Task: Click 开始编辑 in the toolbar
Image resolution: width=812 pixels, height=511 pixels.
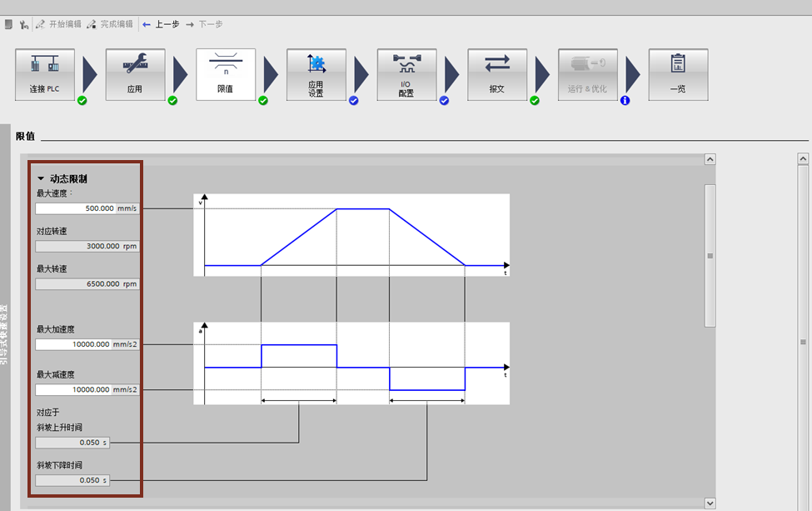Action: click(x=58, y=24)
